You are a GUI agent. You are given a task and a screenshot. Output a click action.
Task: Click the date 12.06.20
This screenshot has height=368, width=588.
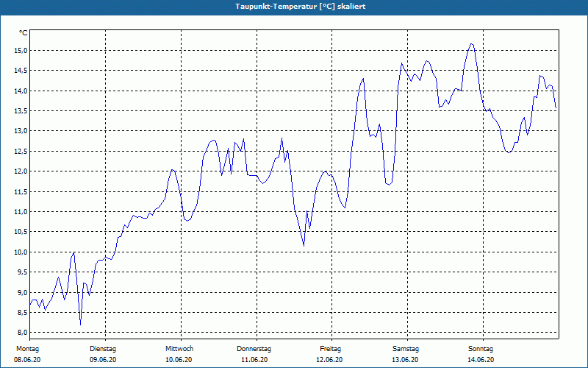coord(329,360)
